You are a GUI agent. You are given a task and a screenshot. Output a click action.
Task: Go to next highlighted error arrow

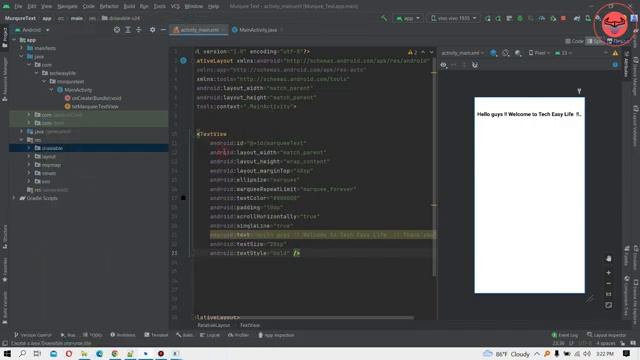coord(431,52)
